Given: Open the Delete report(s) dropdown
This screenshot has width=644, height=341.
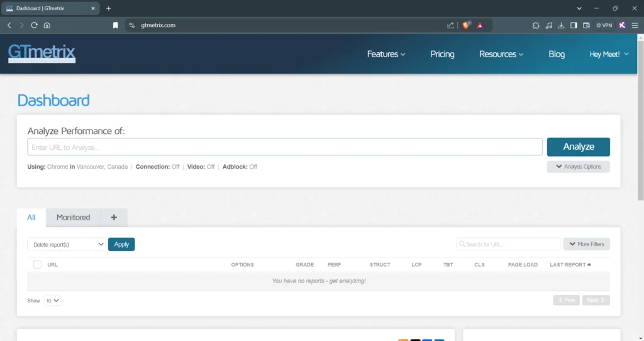Looking at the screenshot, I should [67, 245].
